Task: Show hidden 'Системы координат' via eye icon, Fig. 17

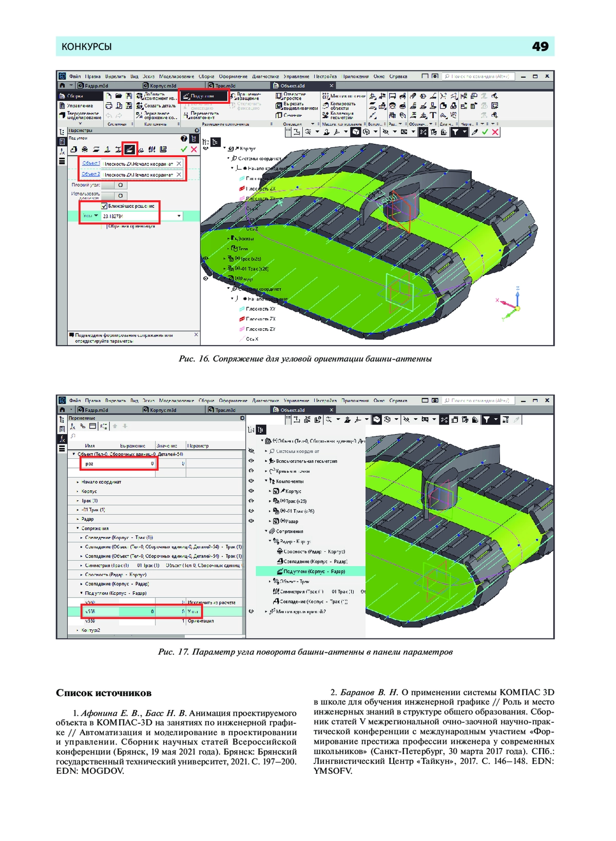Action: tap(251, 451)
